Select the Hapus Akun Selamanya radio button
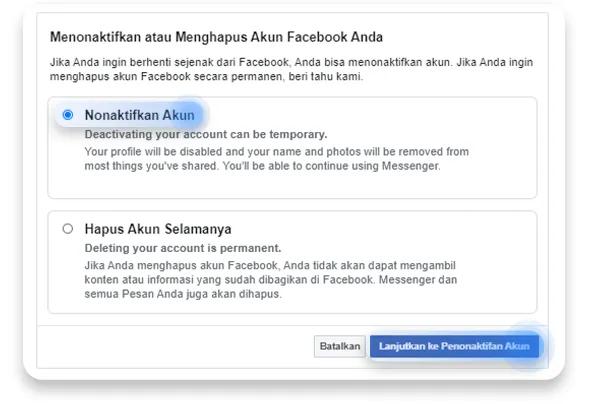Image resolution: width=591 pixels, height=404 pixels. tap(68, 228)
